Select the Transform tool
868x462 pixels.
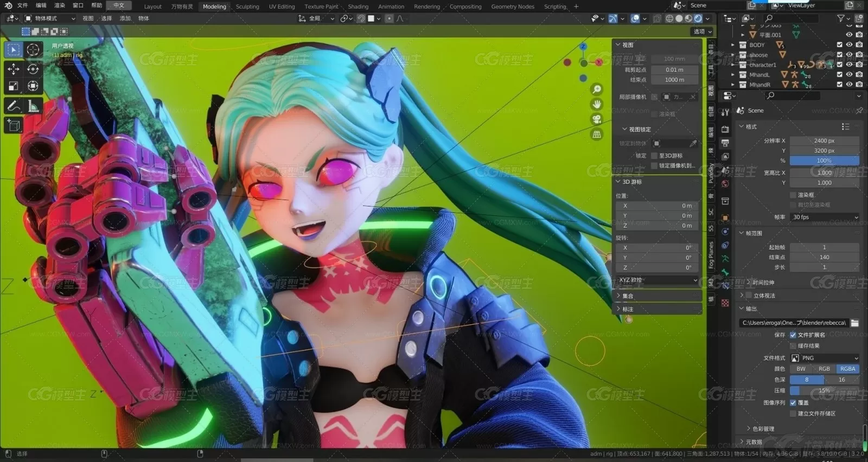click(x=33, y=86)
